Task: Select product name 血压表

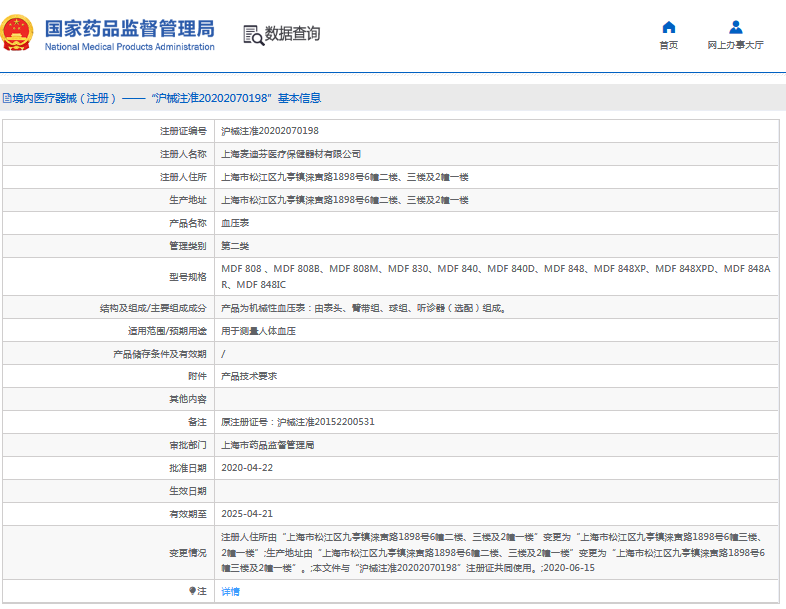Action: coord(235,223)
